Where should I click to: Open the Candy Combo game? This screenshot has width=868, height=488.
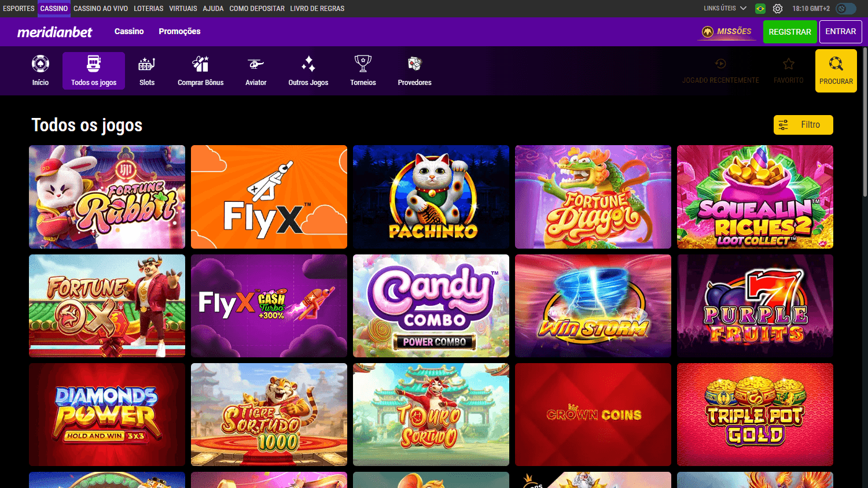coord(431,306)
